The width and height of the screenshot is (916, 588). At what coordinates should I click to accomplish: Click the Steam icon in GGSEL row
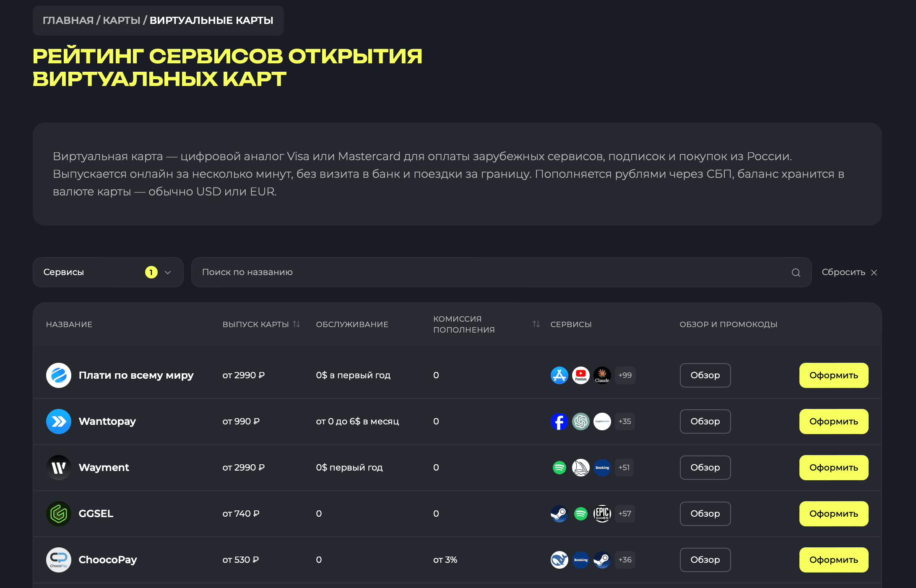[x=559, y=514]
